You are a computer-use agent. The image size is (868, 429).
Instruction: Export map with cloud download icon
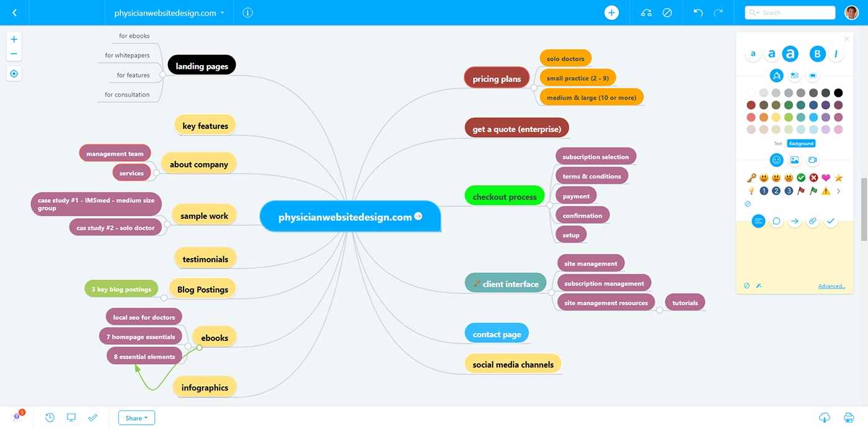click(825, 418)
